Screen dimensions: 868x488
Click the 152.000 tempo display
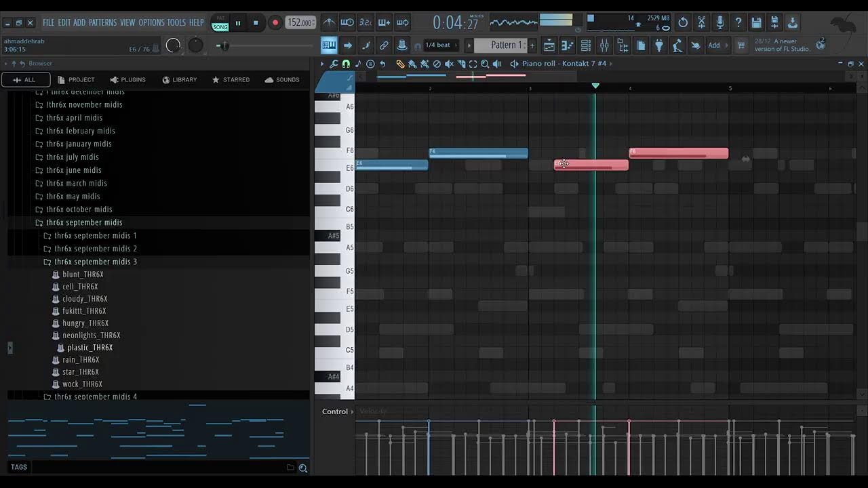click(301, 22)
